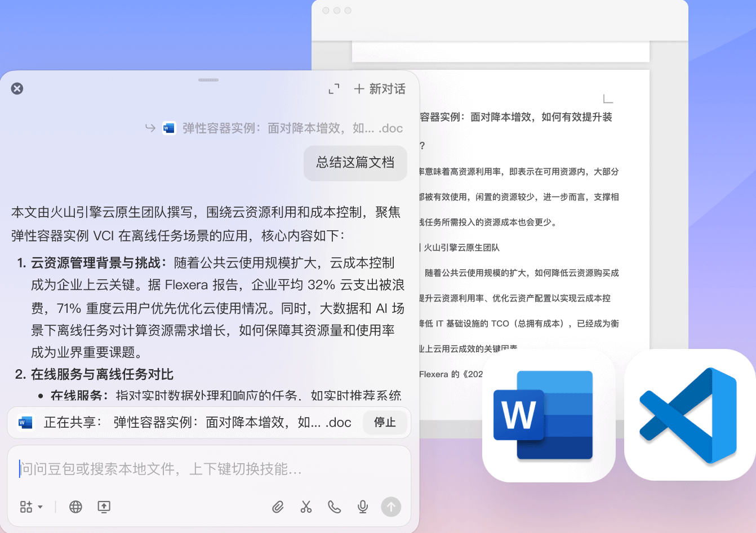Toggle web search globe icon

pos(75,507)
